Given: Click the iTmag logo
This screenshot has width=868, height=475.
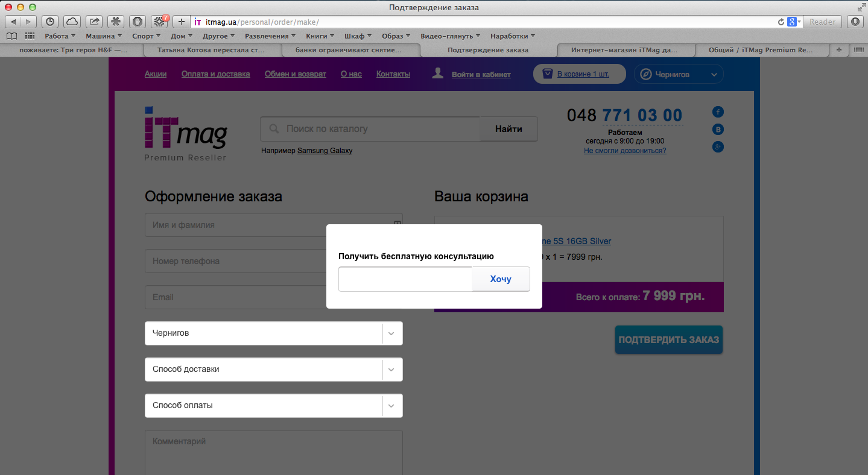Looking at the screenshot, I should [x=186, y=134].
